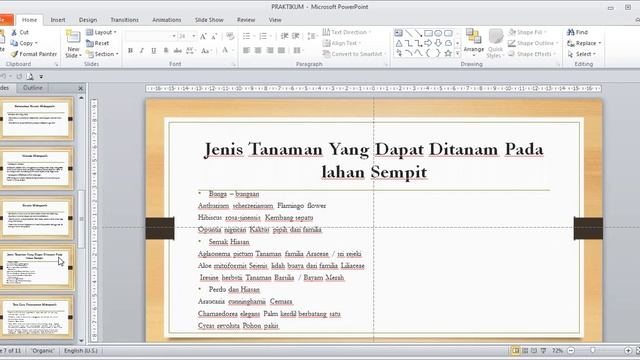The height and width of the screenshot is (360, 640).
Task: Click the Reset slide button
Action: [98, 43]
